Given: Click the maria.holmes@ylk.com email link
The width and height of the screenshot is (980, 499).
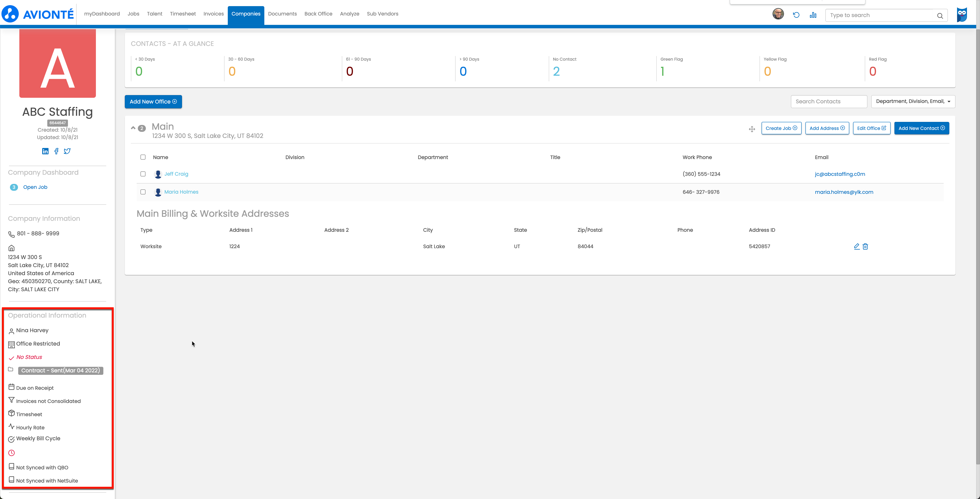Looking at the screenshot, I should point(844,192).
